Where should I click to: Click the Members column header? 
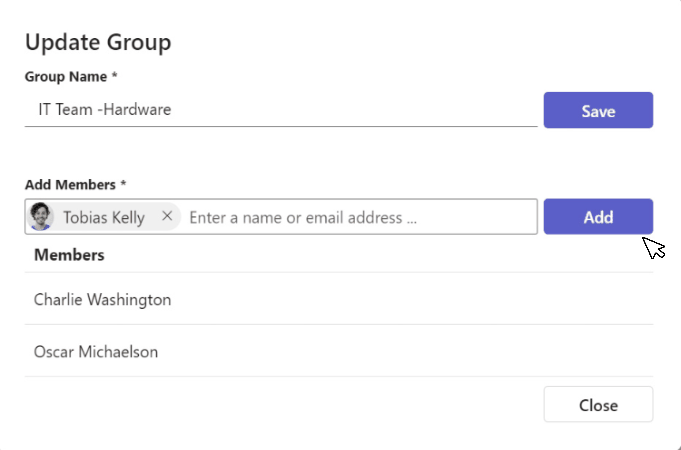(x=69, y=255)
